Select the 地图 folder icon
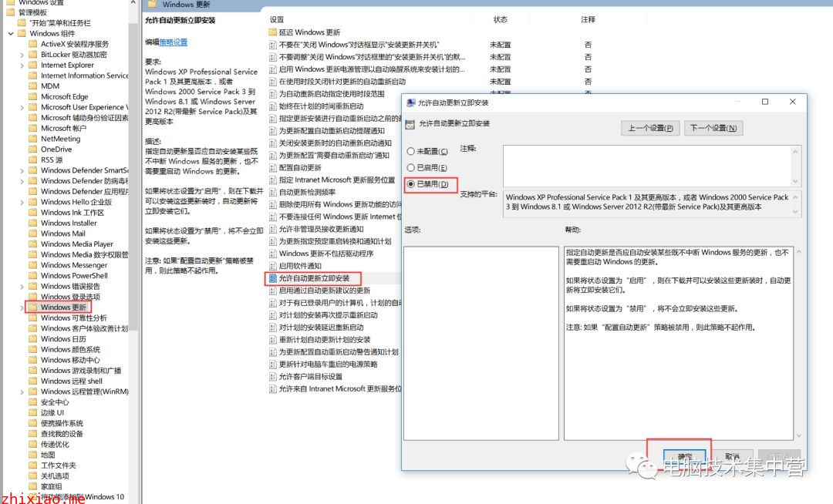This screenshot has width=833, height=504. tap(32, 455)
